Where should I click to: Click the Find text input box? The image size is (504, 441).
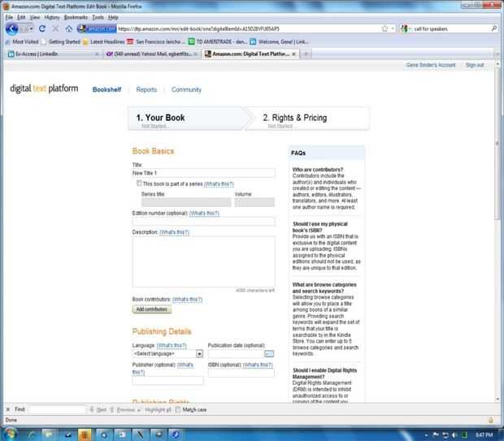pos(57,409)
